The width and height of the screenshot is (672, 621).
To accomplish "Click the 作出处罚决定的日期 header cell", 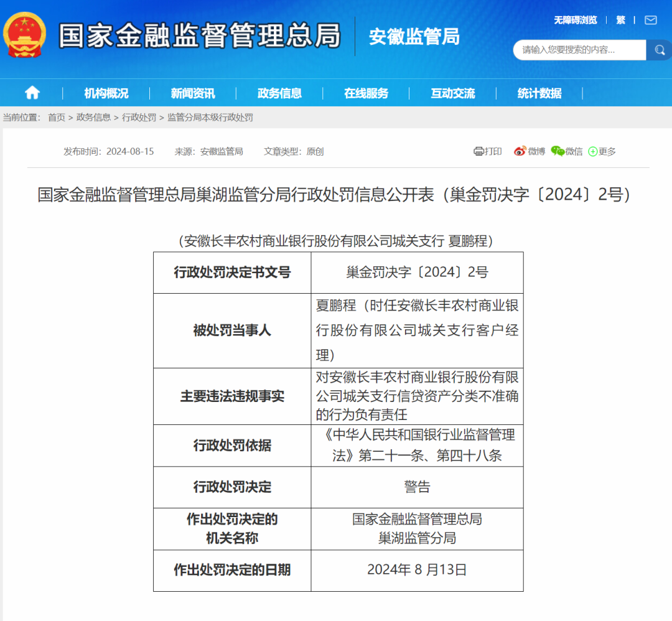I will click(x=232, y=571).
